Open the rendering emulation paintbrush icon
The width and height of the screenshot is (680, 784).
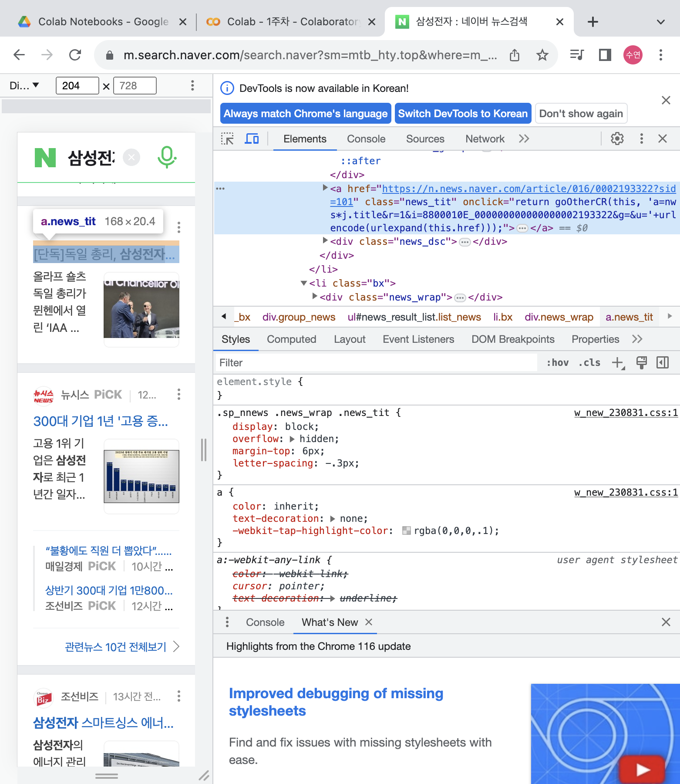tap(641, 363)
